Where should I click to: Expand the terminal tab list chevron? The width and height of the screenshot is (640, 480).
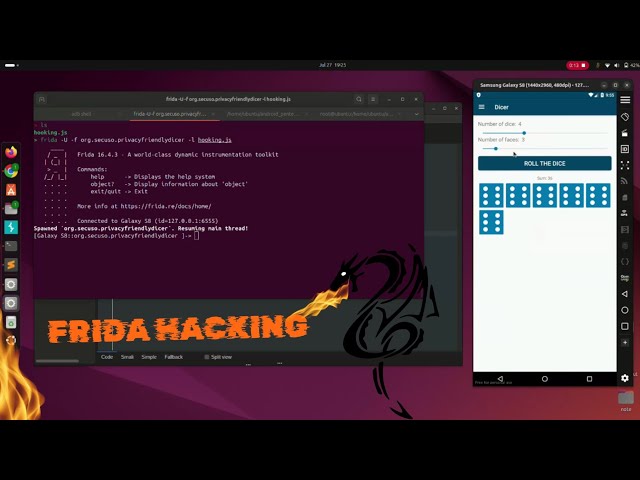[x=416, y=114]
